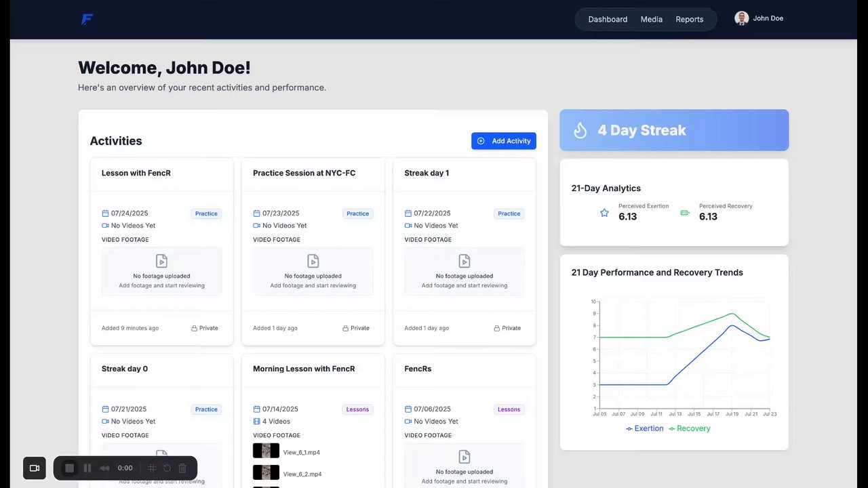Click video camera icon in FencRs card
Screen dimensions: 868x488
tap(408, 422)
